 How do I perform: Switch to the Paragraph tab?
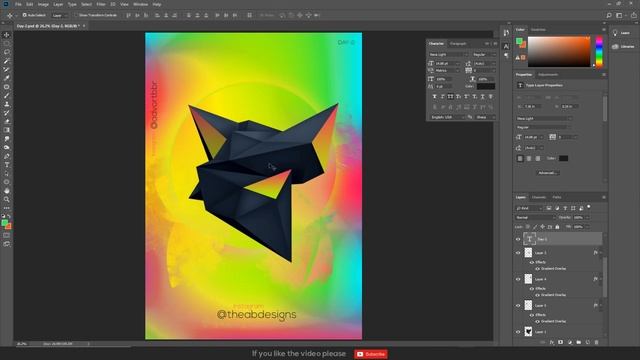458,43
